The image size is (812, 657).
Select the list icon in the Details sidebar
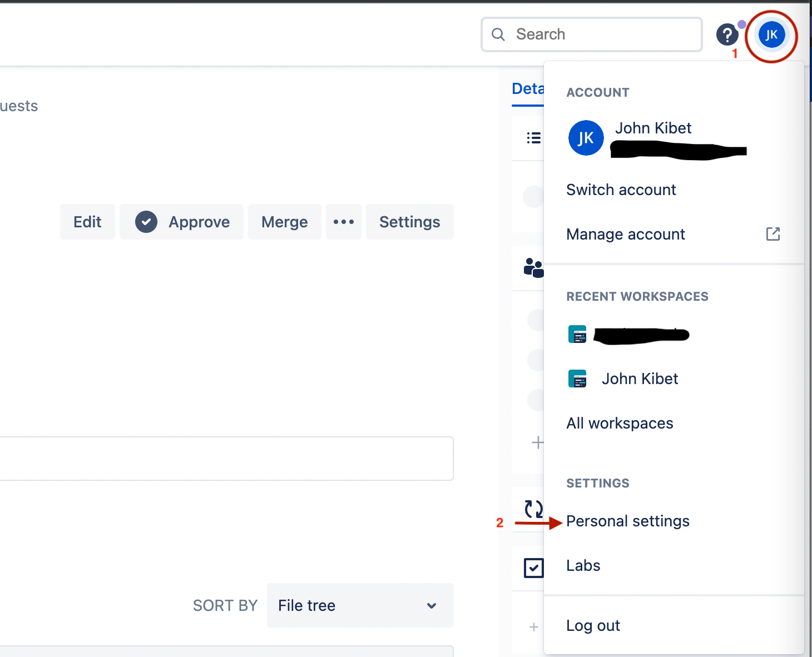533,138
